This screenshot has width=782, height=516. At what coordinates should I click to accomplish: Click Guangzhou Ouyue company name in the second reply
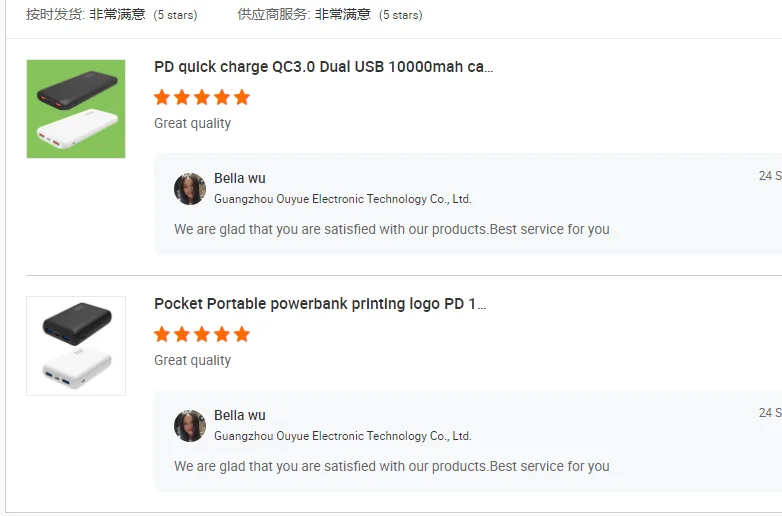[x=342, y=436]
